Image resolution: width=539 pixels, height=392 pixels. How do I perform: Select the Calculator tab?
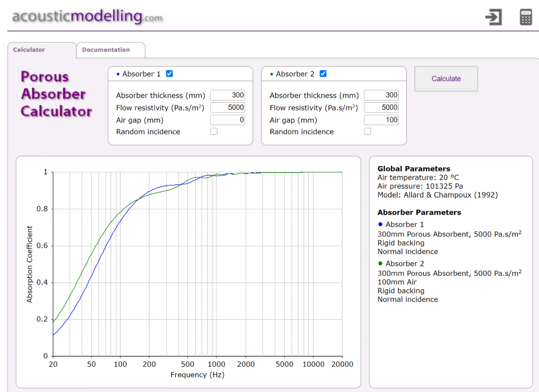(42, 50)
